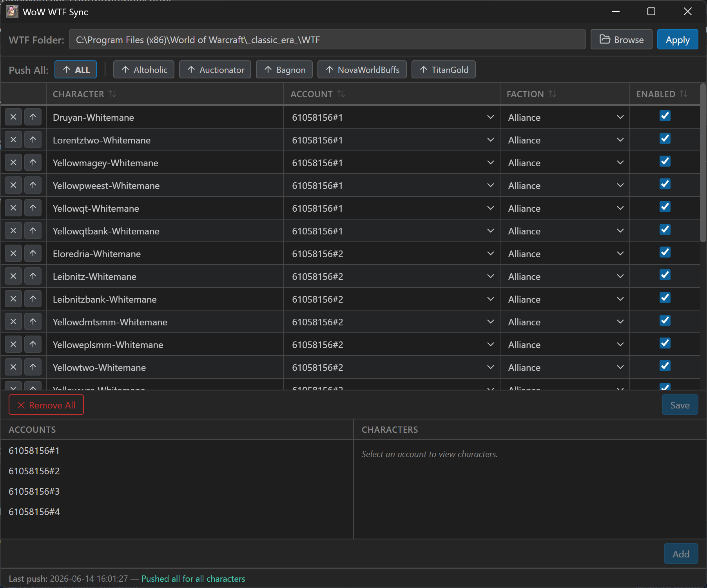This screenshot has width=707, height=588.
Task: Push Yellowpweest-Whitemane up-arrow icon
Action: tap(33, 185)
